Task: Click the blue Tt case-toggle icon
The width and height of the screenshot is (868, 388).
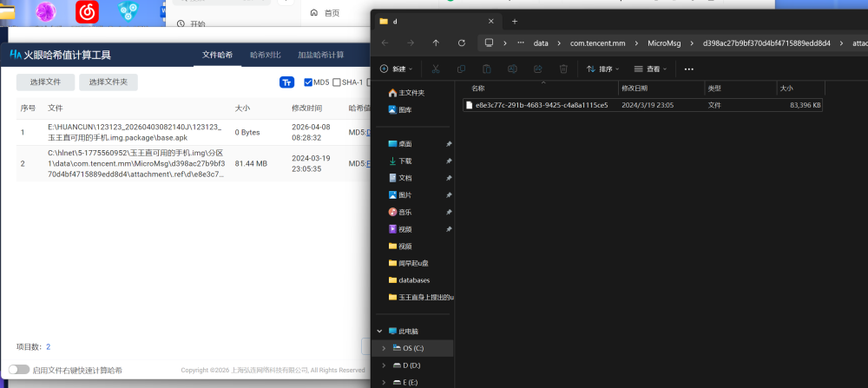Action: tap(286, 82)
